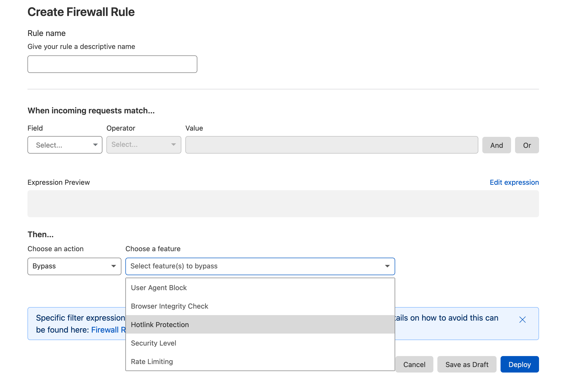Image resolution: width=570 pixels, height=392 pixels.
Task: Select Security Level option
Action: pos(153,343)
